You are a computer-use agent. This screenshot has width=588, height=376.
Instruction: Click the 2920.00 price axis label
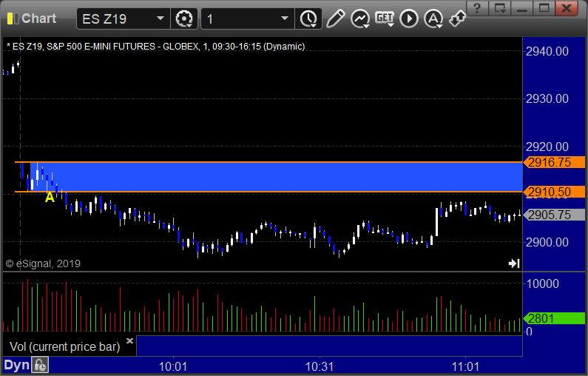tap(547, 147)
